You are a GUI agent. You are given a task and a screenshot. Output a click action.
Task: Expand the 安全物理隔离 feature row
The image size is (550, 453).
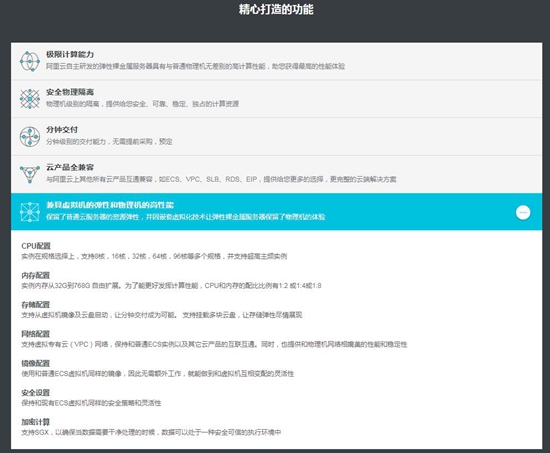[x=276, y=99]
